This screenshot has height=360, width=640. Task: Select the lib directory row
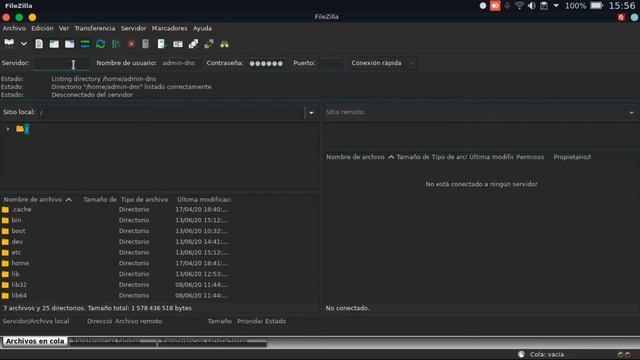click(159, 274)
